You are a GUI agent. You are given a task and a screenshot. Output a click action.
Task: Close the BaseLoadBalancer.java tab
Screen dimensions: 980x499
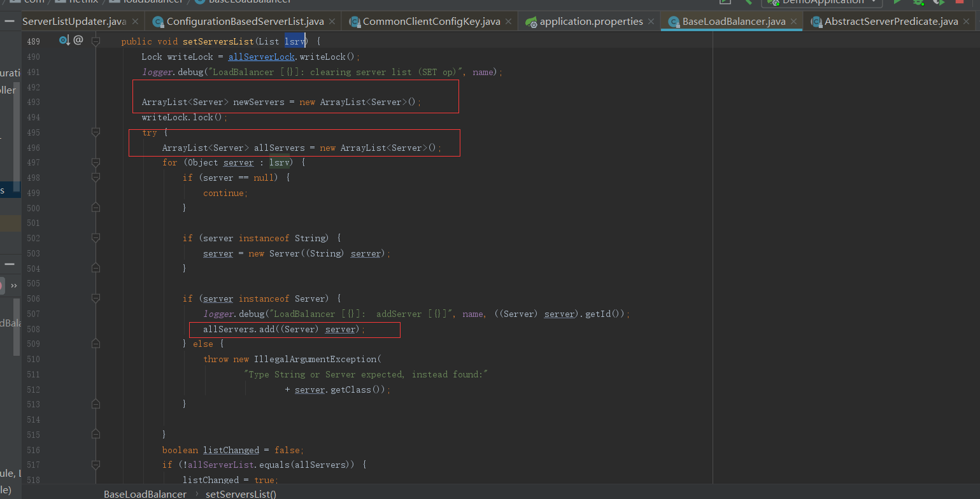pos(793,22)
